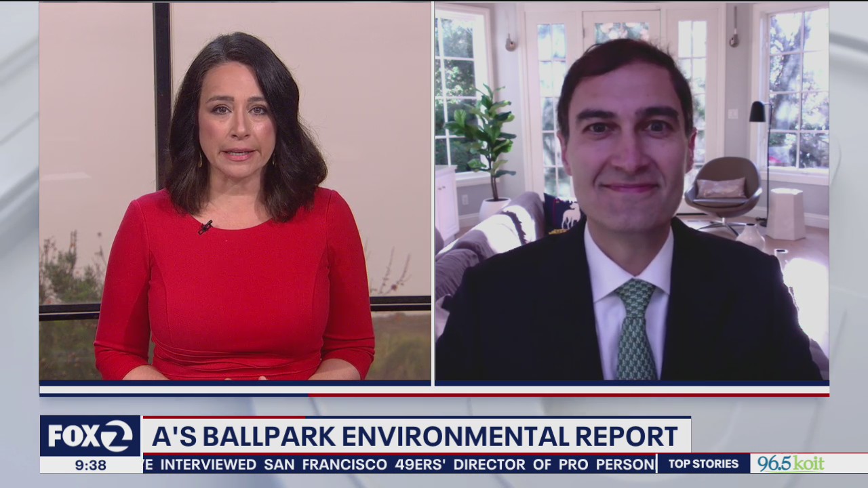
Task: Click the 9:38 clock display
Action: click(91, 465)
